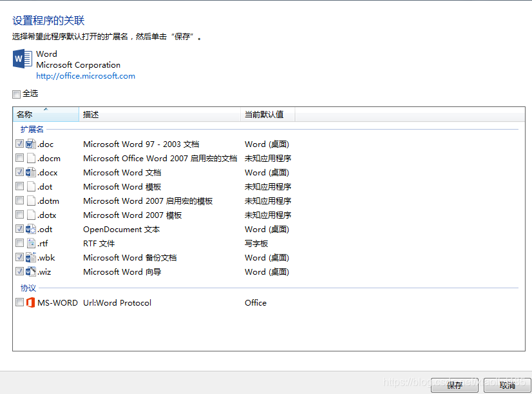
Task: Click the MS-WORD Office protocol icon
Action: click(30, 302)
